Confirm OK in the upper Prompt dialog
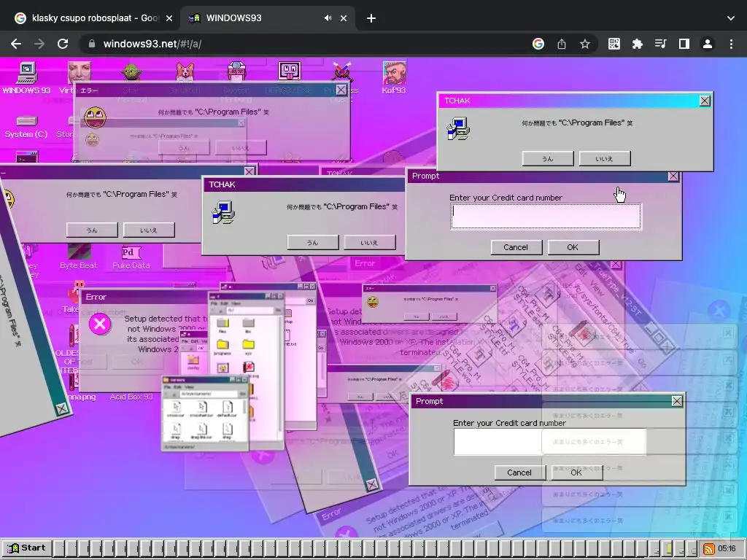The width and height of the screenshot is (747, 560). click(573, 247)
